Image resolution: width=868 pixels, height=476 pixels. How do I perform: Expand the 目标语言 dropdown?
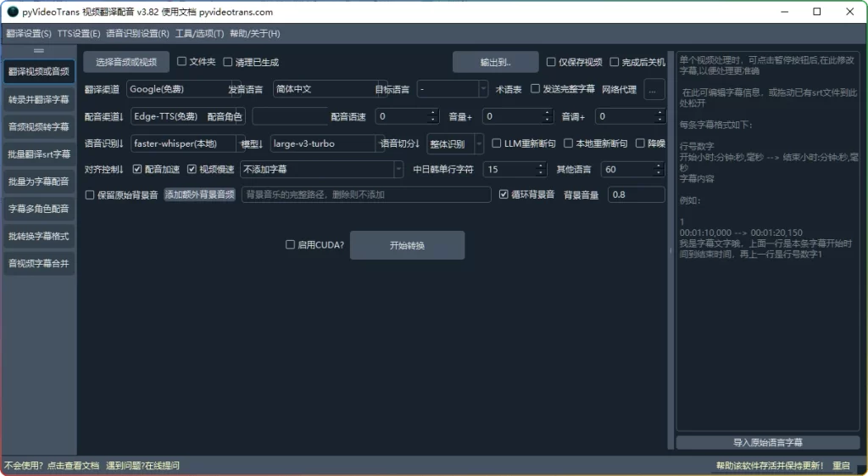(483, 89)
